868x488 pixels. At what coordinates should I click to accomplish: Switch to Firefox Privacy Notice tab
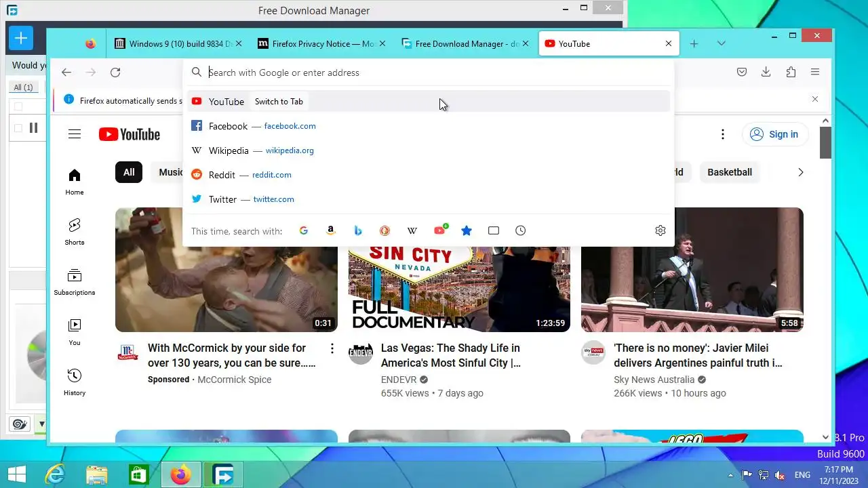pyautogui.click(x=322, y=43)
